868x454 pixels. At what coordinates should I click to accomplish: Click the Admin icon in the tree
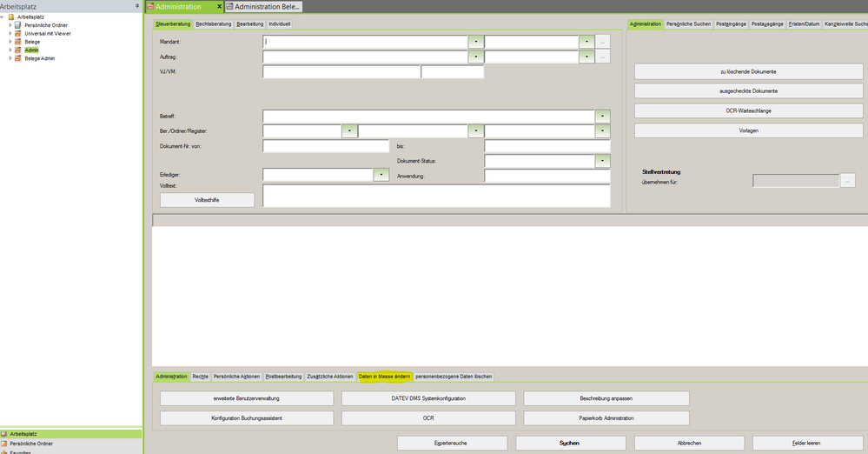tap(17, 50)
